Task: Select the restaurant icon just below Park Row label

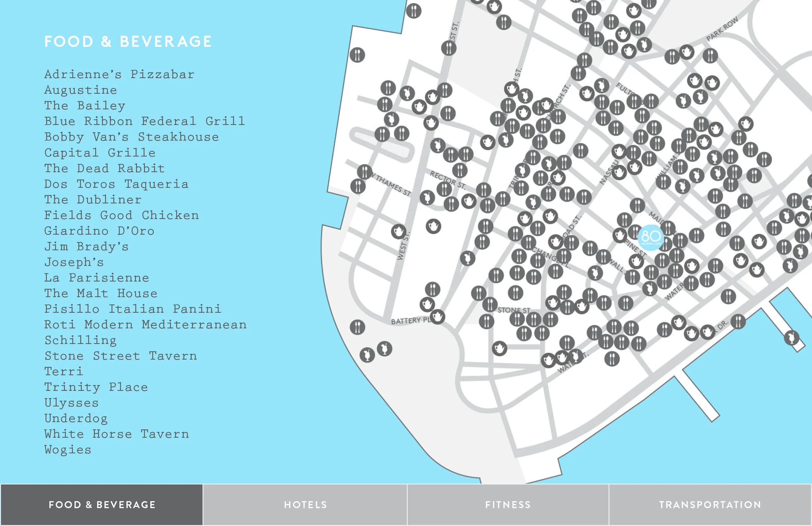Action: tap(710, 56)
